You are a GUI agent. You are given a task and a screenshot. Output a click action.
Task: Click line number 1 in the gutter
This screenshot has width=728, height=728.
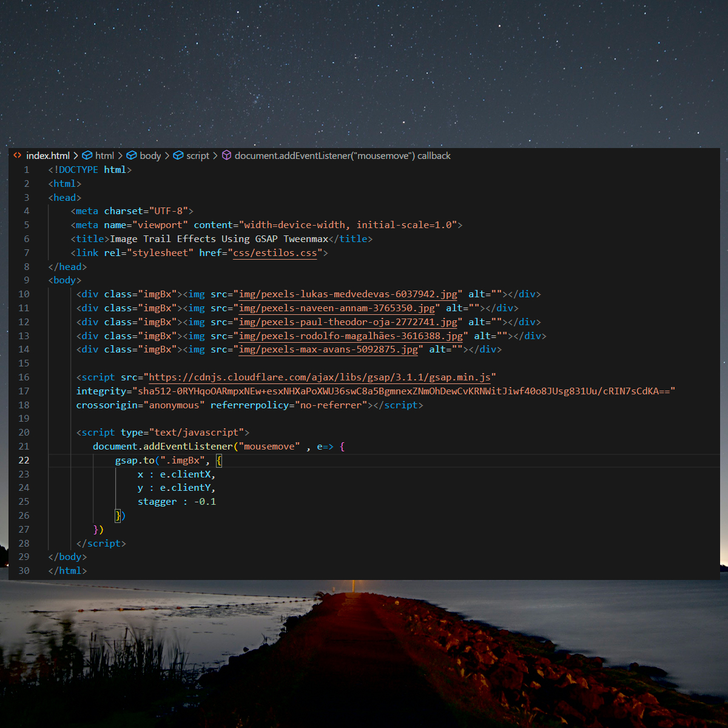coord(26,170)
